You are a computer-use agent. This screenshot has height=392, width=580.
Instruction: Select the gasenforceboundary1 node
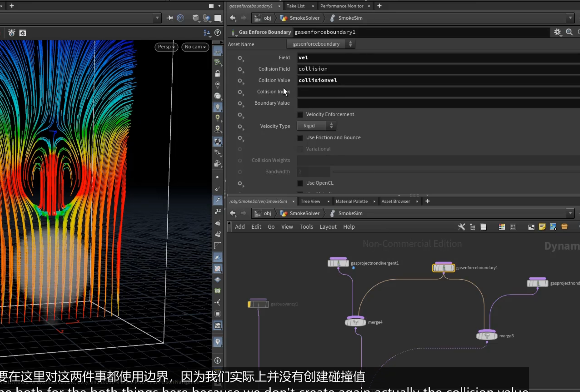(443, 268)
